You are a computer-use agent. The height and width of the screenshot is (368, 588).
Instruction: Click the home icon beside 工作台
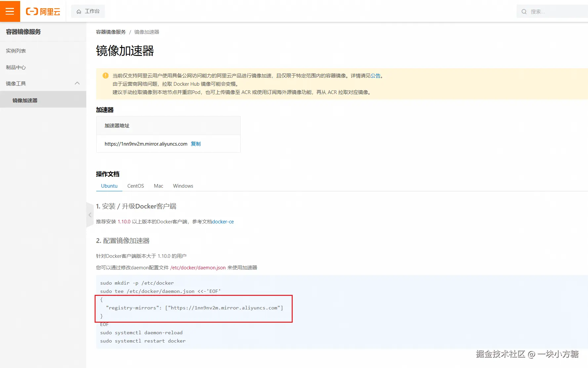[x=79, y=12]
